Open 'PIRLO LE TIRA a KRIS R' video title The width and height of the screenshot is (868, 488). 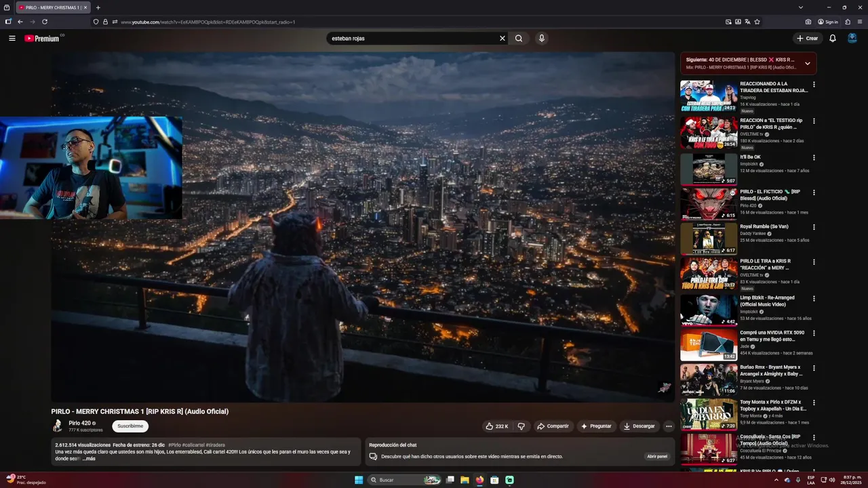tap(766, 264)
